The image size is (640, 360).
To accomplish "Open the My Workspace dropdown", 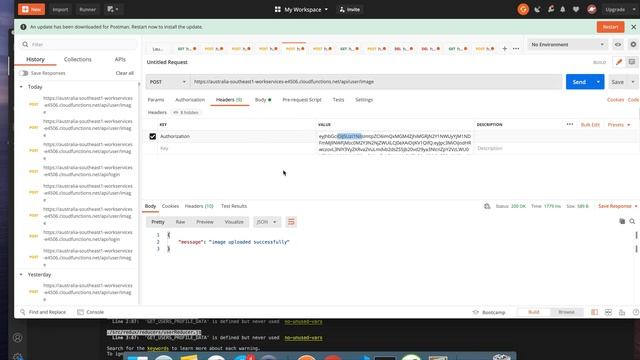I will click(301, 9).
